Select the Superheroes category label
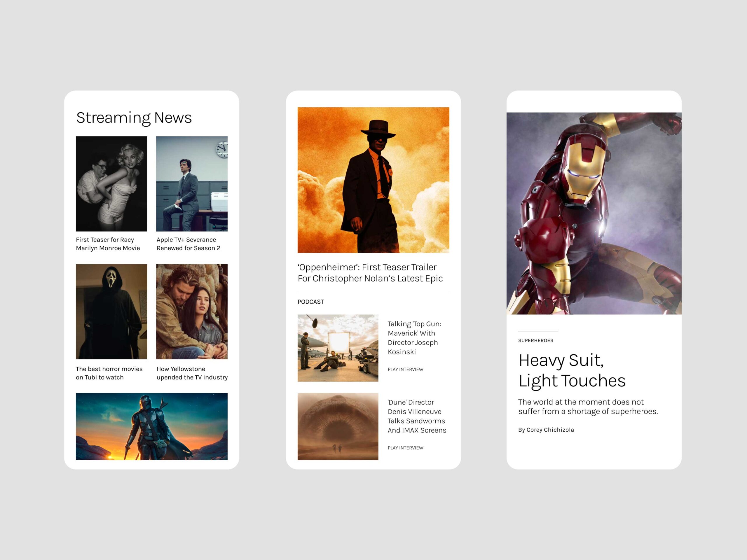The width and height of the screenshot is (747, 560). pyautogui.click(x=536, y=340)
